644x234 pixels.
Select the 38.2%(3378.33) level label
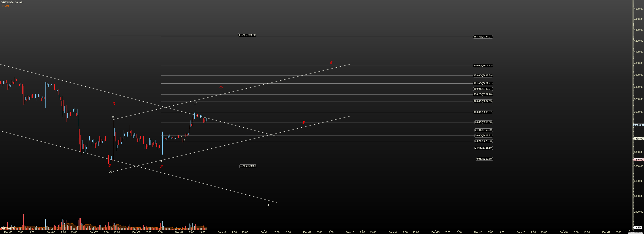(484, 141)
